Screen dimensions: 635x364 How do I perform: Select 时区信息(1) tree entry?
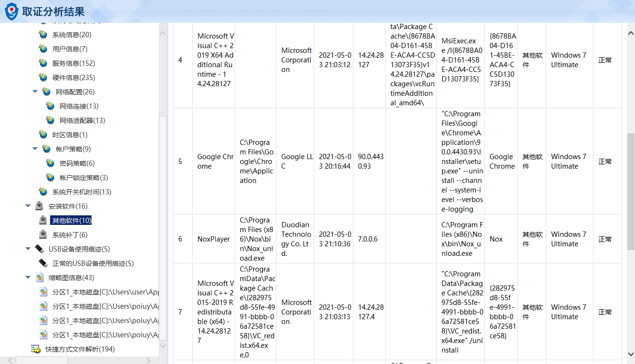70,135
